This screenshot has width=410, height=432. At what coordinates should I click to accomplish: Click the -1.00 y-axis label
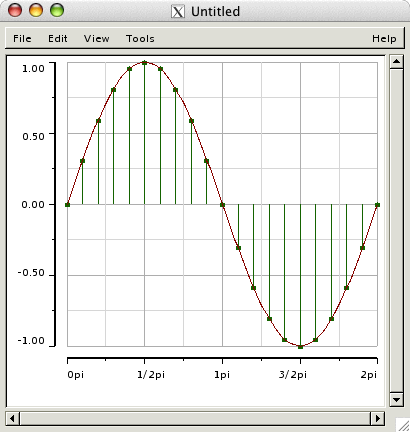(x=31, y=341)
